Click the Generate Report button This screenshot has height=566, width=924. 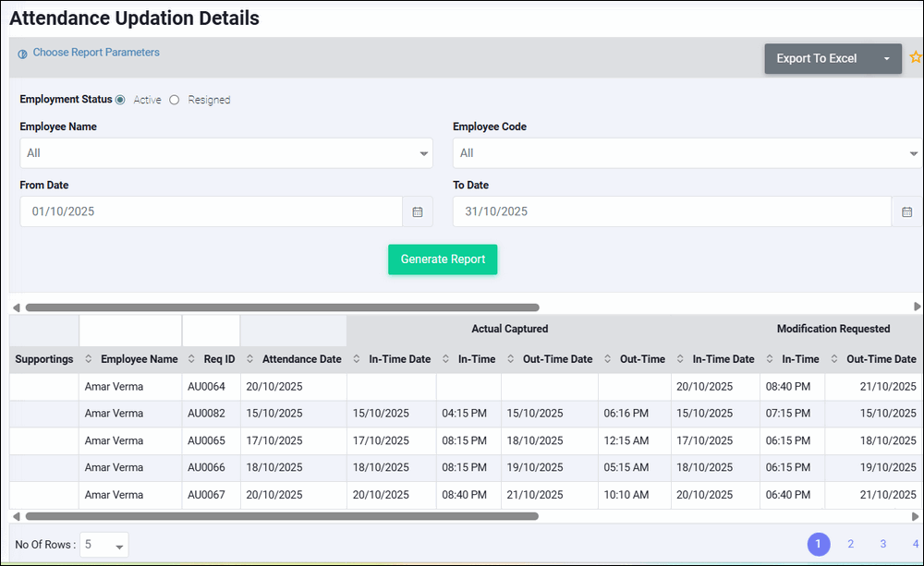tap(443, 259)
